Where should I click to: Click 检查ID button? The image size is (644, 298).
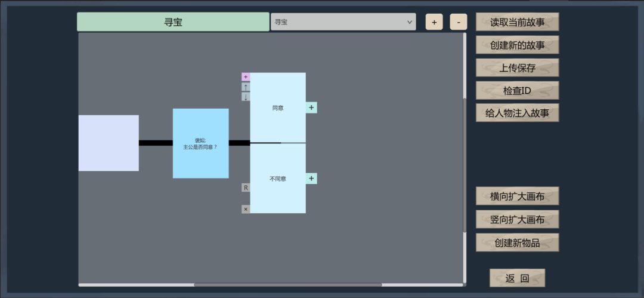pos(517,91)
